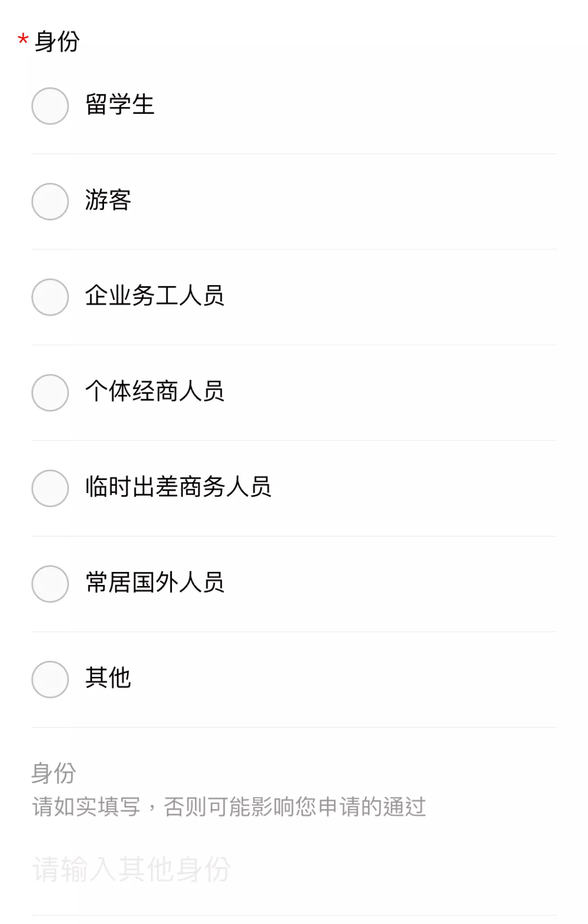This screenshot has width=588, height=924.
Task: Tap the 游客 option label text
Action: [108, 200]
